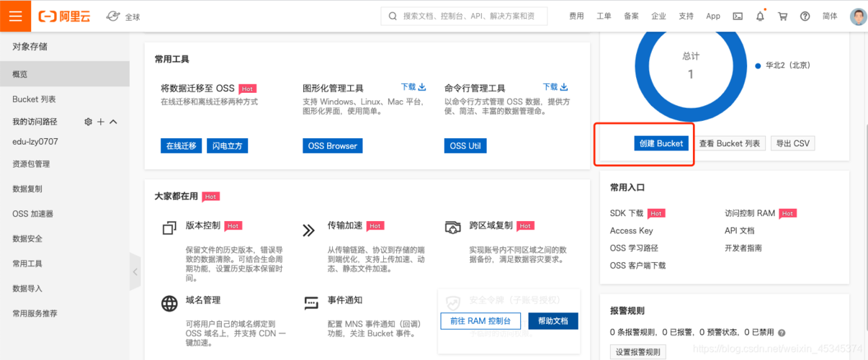Screen dimensions: 868x360
Task: Click the cross-region replication icon
Action: (453, 228)
